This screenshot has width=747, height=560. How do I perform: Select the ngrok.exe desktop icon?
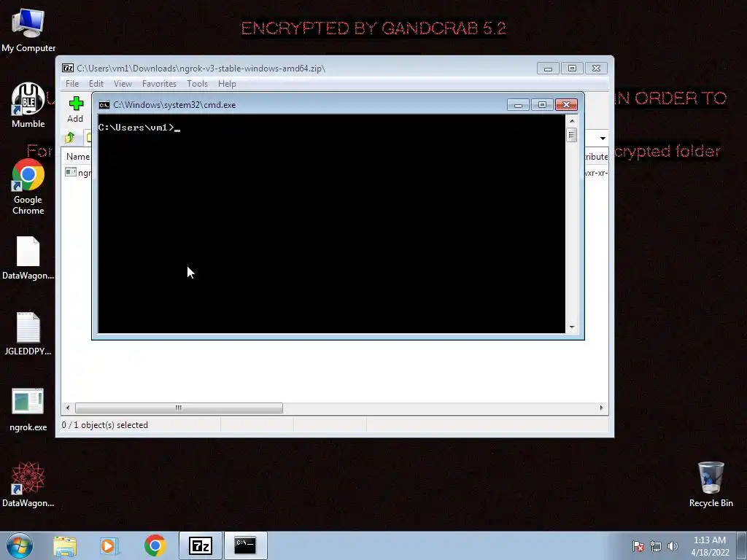pos(28,410)
